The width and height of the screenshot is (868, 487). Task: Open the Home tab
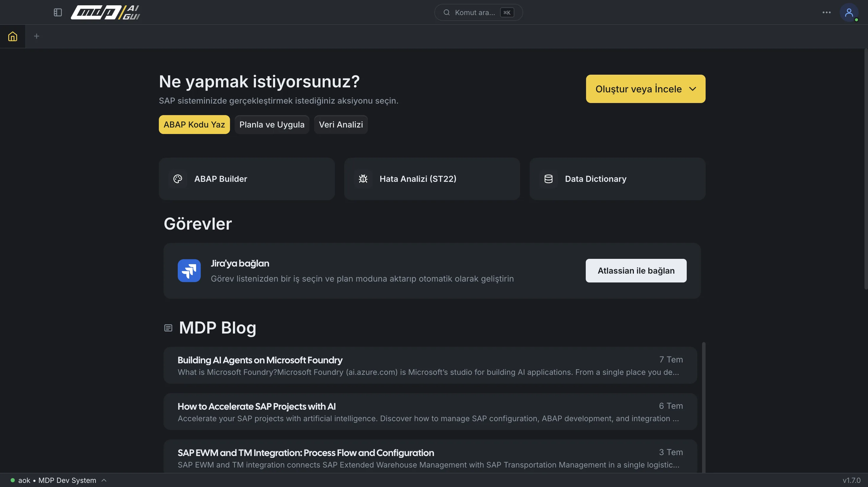point(12,36)
